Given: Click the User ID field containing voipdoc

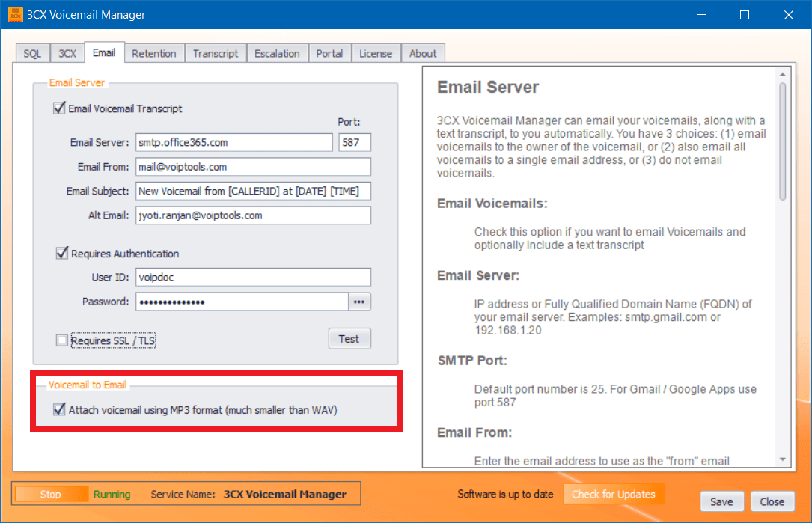Looking at the screenshot, I should 253,277.
